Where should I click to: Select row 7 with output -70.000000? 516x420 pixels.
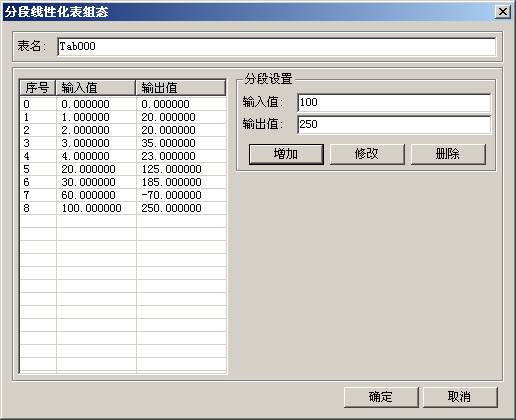pos(123,195)
